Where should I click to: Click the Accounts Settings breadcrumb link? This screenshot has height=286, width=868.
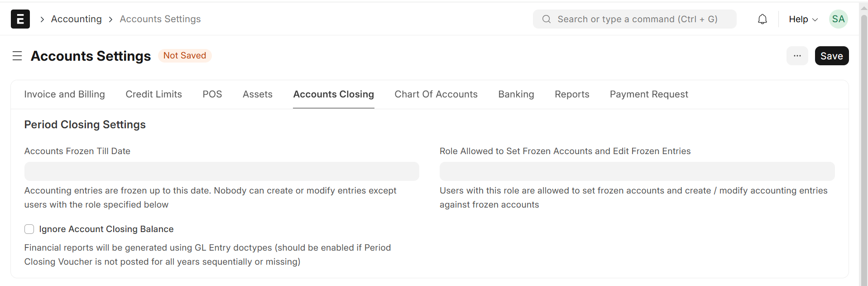160,19
